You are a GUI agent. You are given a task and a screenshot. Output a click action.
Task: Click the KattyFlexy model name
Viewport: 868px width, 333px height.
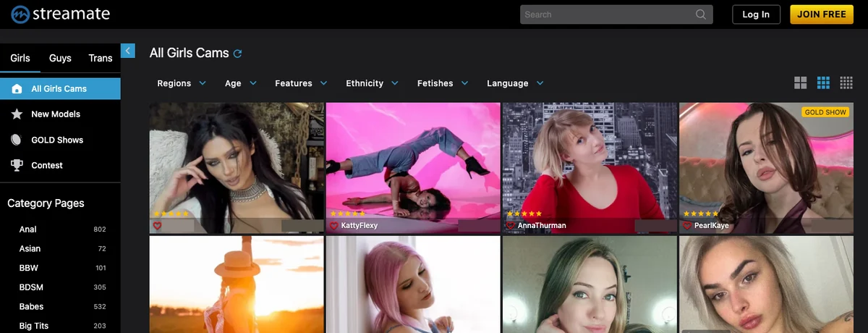point(359,226)
